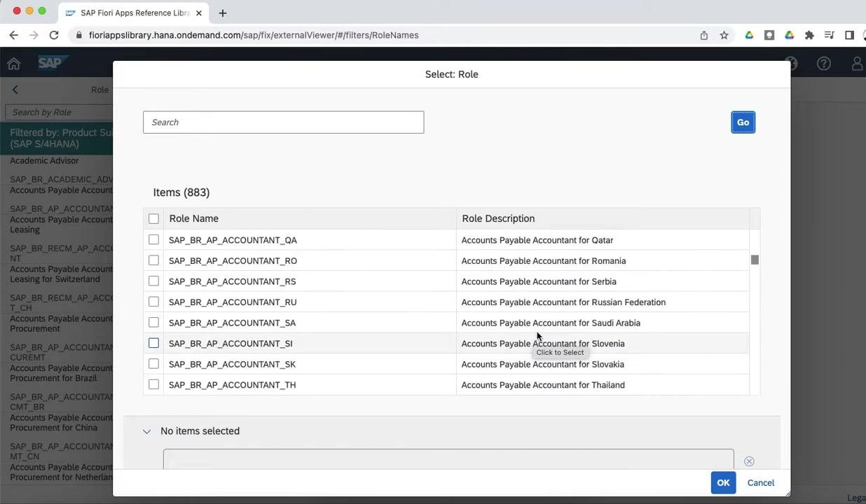Viewport: 866px width, 504px height.
Task: Click the dialog Search input field
Action: 283,122
